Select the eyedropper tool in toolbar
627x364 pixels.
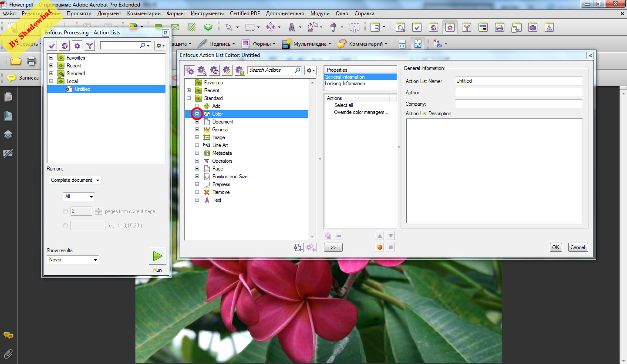[334, 27]
